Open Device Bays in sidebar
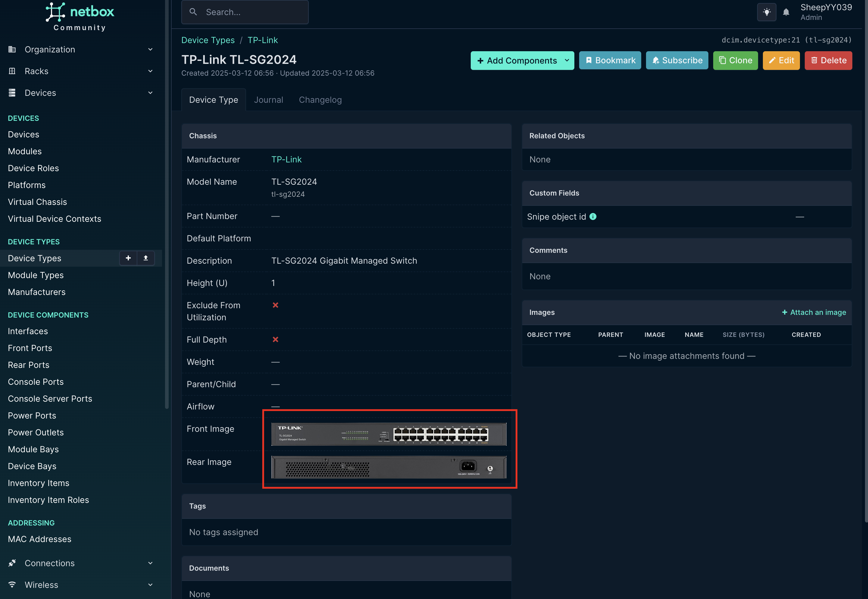The image size is (868, 599). coord(32,466)
